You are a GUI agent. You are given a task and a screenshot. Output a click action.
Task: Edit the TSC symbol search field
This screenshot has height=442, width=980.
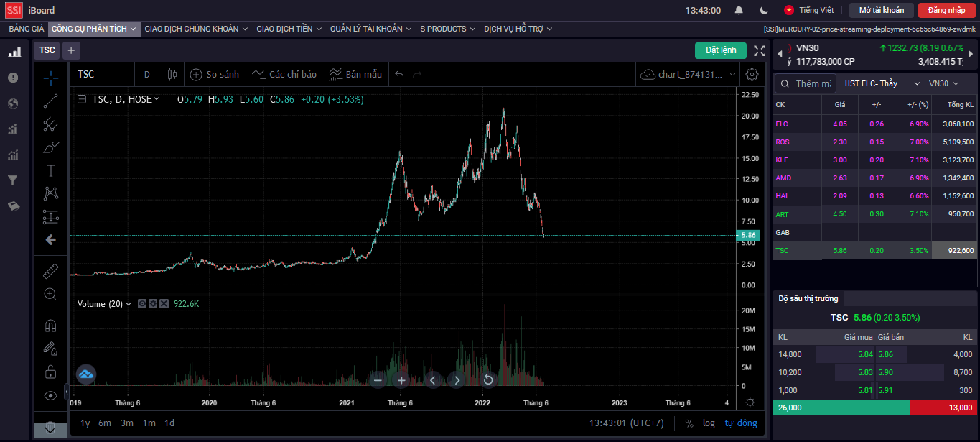(x=103, y=74)
